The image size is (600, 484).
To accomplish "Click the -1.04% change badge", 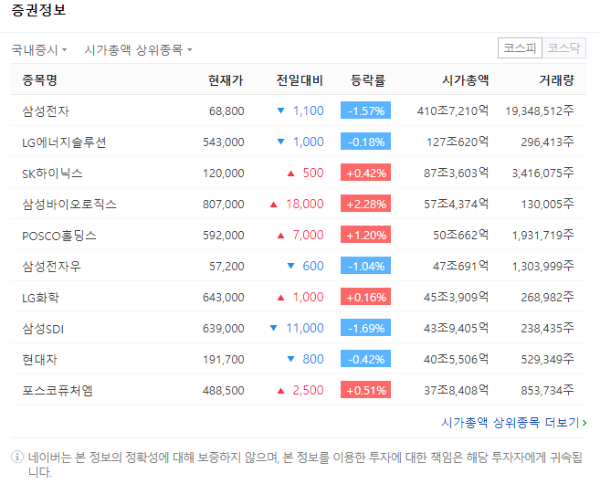I will pyautogui.click(x=366, y=266).
